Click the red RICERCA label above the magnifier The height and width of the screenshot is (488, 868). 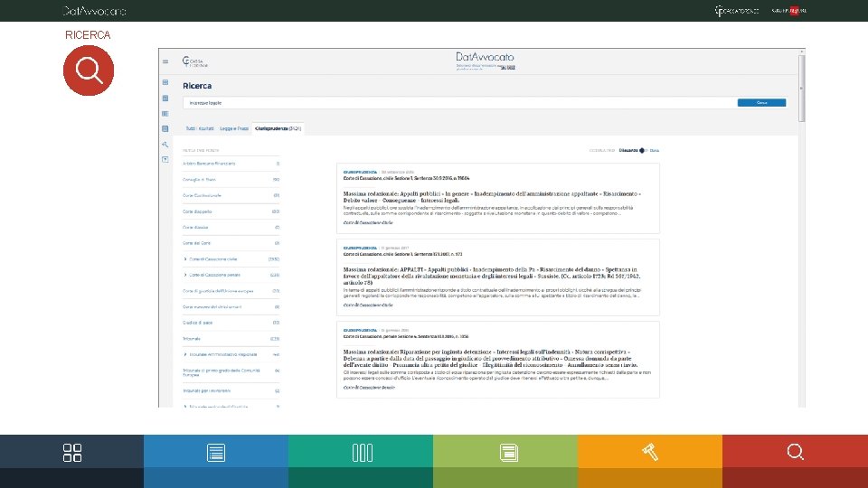[x=88, y=35]
